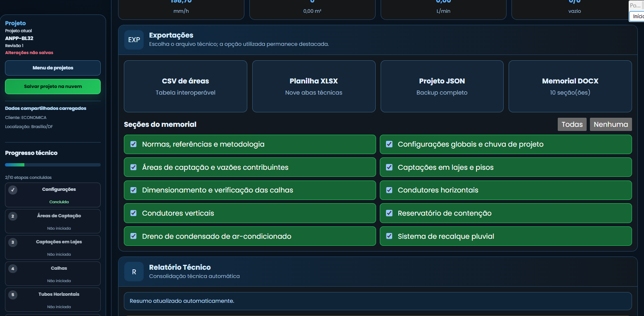Click the Dados compartilhados carregados text
The image size is (644, 316).
click(45, 108)
